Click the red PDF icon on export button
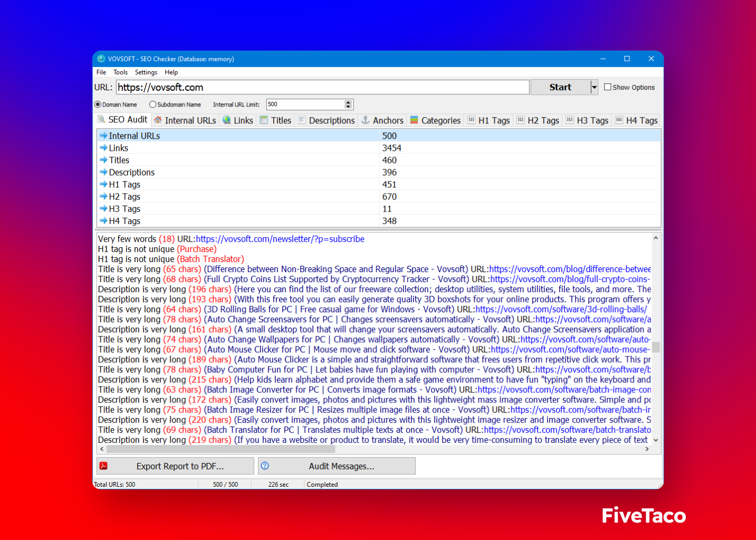 (103, 466)
